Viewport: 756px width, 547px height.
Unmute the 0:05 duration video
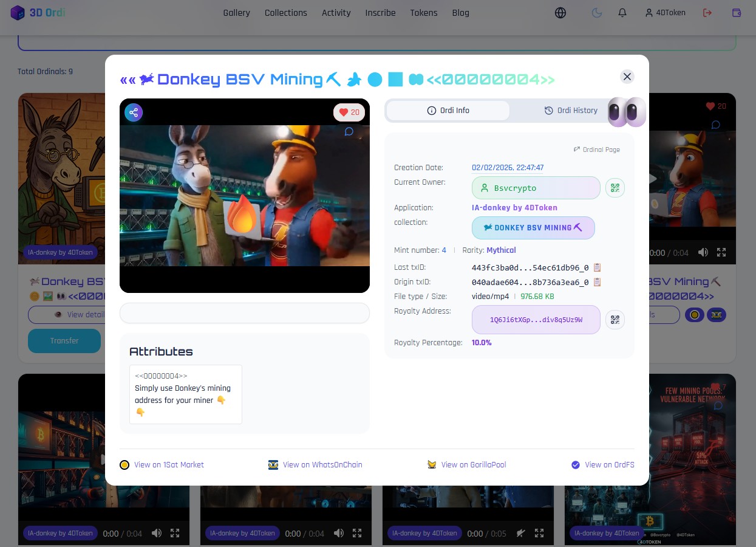[x=521, y=533]
